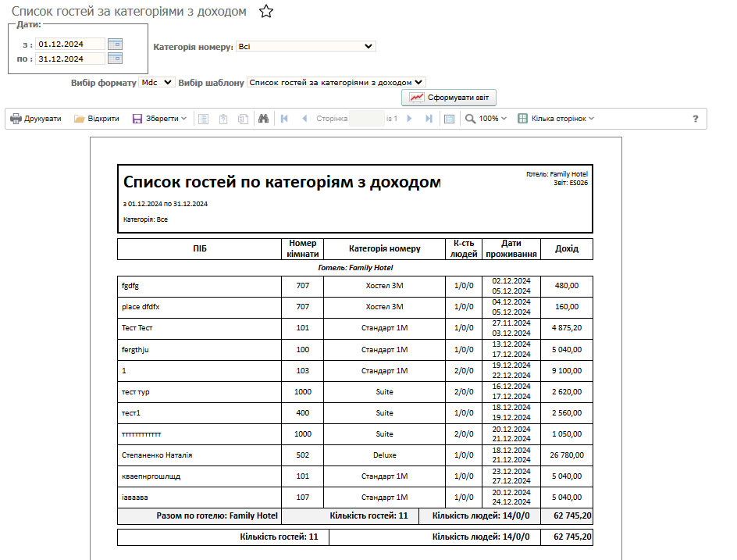
Task: Toggle the full-screen view icon in toolbar
Action: tap(449, 119)
